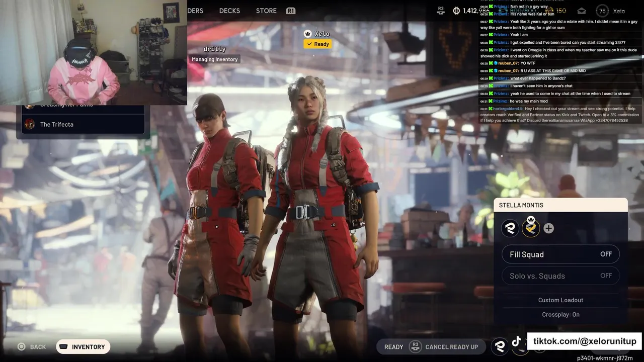Screen dimensions: 644x362
Task: Click the level 75 badge
Action: click(602, 11)
